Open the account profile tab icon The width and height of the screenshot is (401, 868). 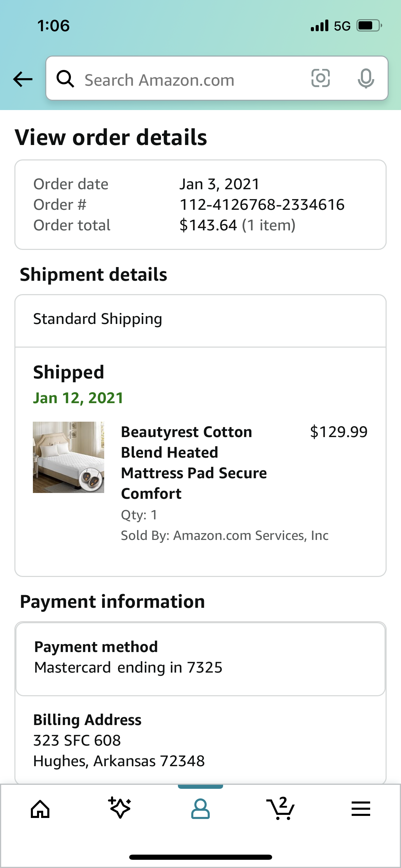(x=200, y=809)
